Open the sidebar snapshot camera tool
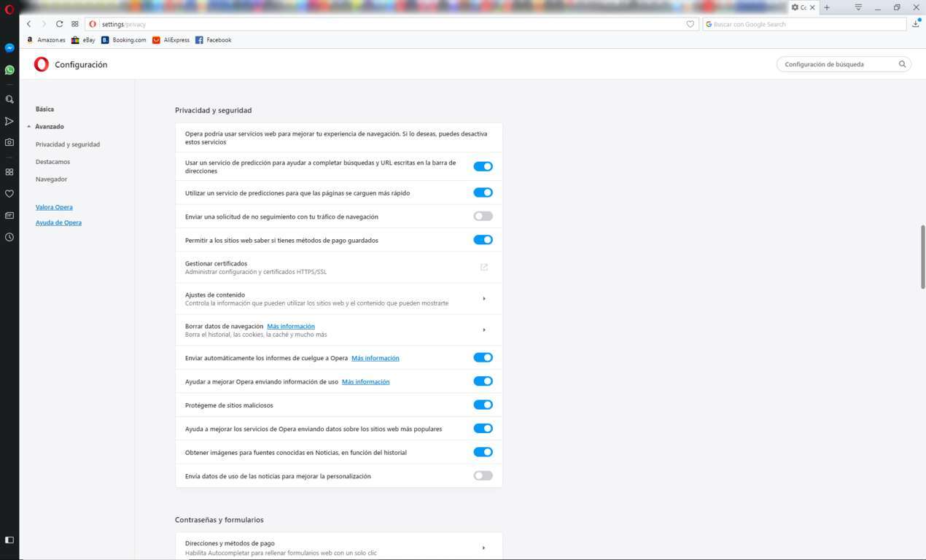This screenshot has width=926, height=560. pyautogui.click(x=9, y=143)
